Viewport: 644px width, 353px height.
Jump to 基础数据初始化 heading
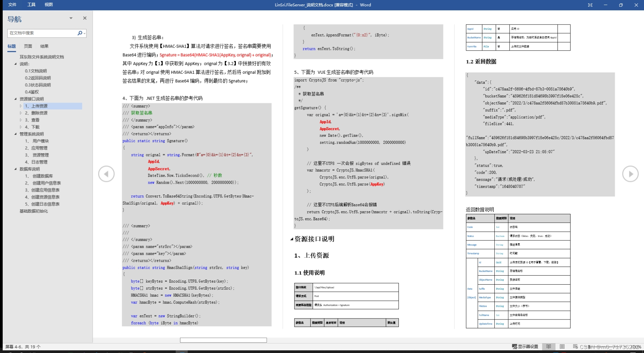[34, 211]
